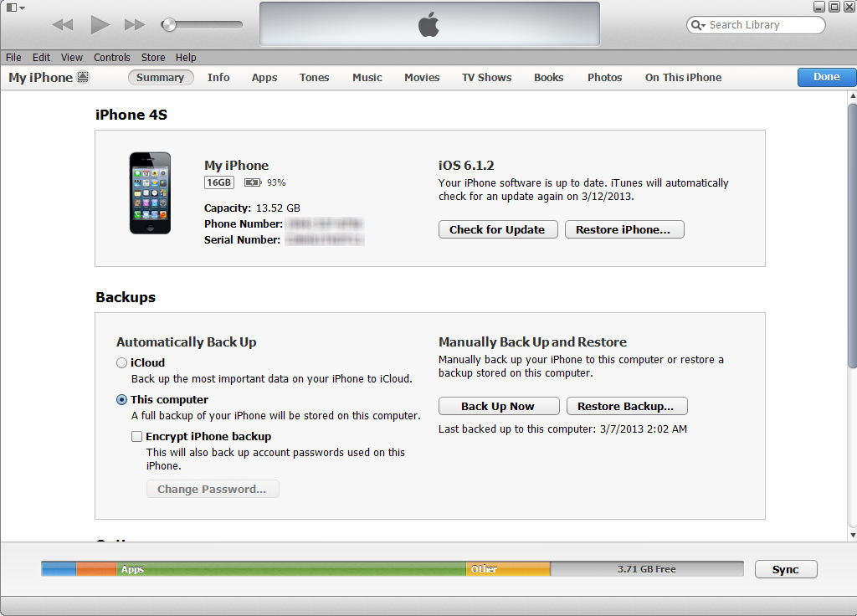Open the File menu

[x=13, y=58]
